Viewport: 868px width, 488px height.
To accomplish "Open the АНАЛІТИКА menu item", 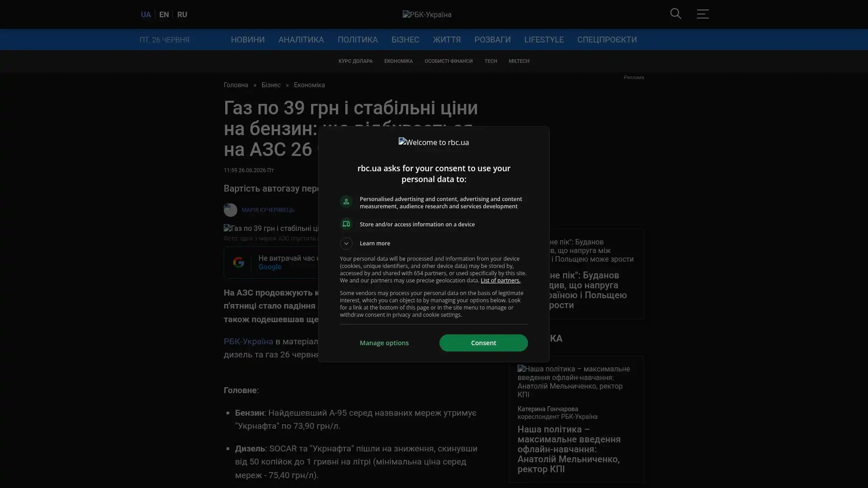I will (x=301, y=40).
